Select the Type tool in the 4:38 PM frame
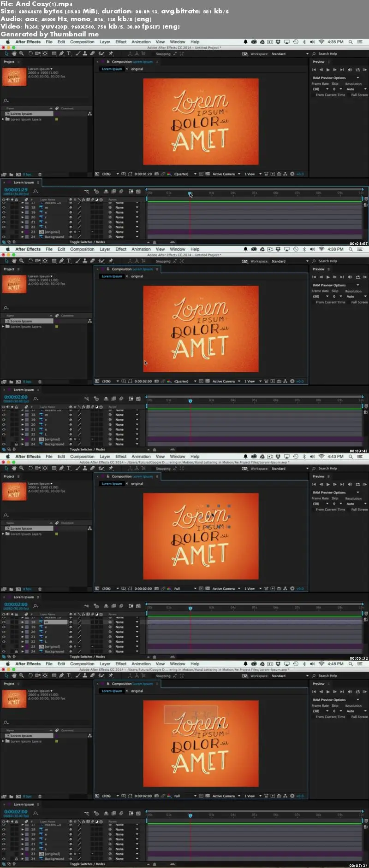 point(69,261)
